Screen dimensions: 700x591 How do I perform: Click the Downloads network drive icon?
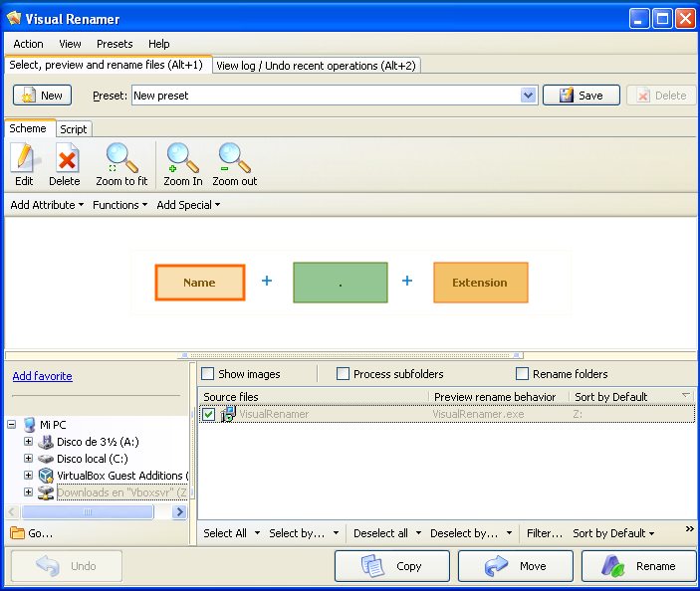coord(46,492)
